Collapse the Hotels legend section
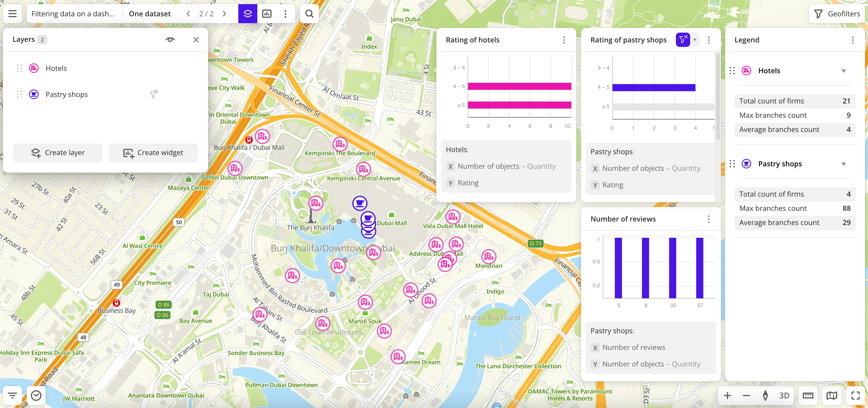Viewport: 868px width, 408px height. 843,71
